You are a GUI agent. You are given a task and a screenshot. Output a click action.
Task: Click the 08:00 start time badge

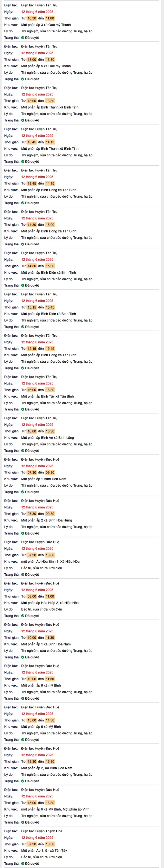[32, 596]
